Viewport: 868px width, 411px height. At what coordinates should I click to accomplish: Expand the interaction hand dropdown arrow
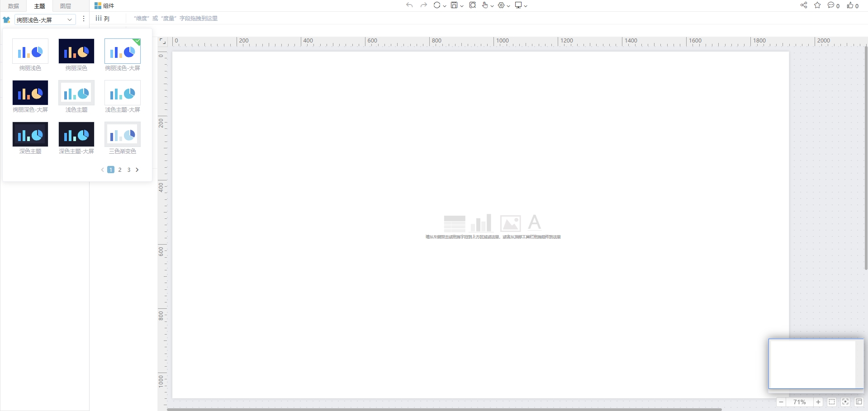click(492, 6)
